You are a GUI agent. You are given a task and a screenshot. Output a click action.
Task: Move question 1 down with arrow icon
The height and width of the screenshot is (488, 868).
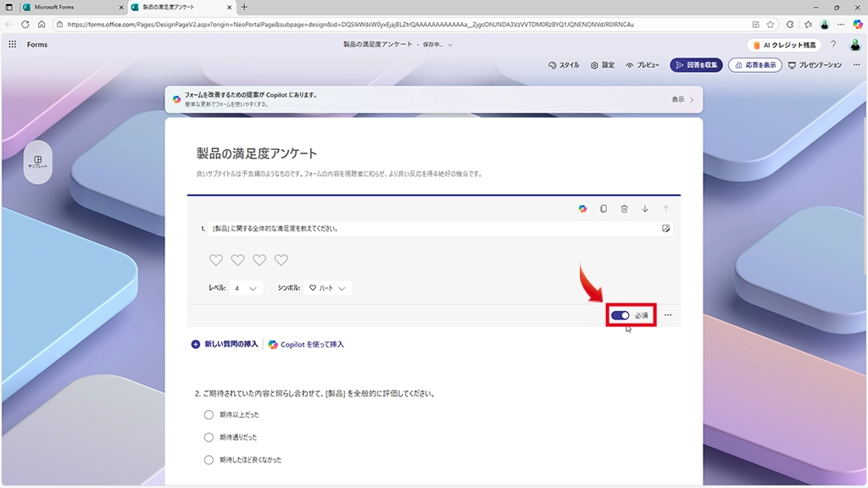(x=645, y=208)
